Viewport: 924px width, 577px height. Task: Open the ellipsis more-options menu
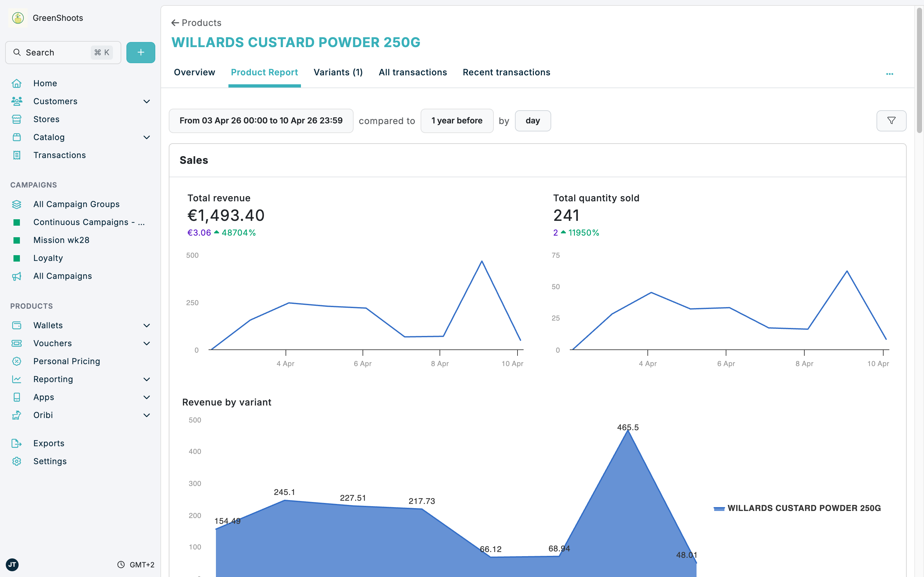coord(890,74)
